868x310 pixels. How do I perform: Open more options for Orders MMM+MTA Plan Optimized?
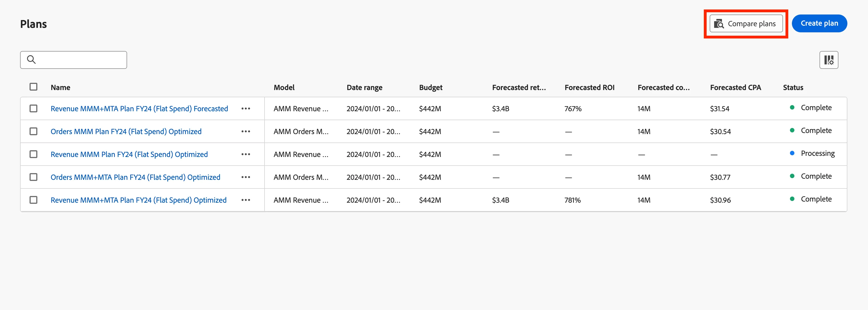pyautogui.click(x=246, y=177)
